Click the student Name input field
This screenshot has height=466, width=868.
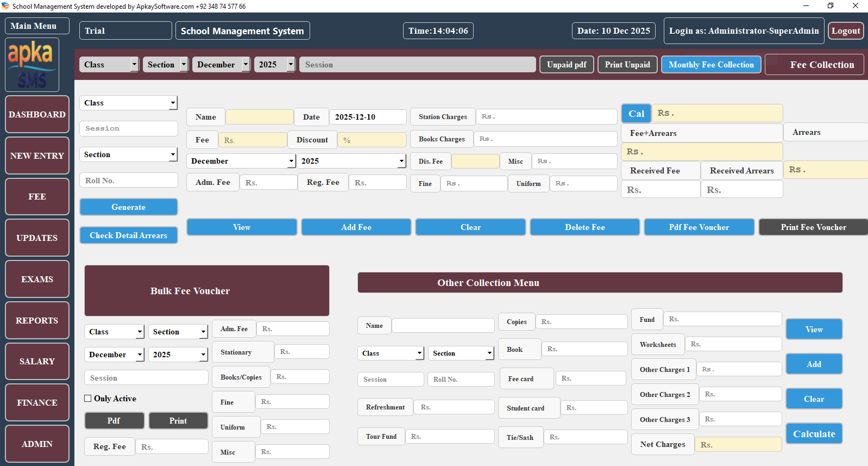tap(259, 117)
